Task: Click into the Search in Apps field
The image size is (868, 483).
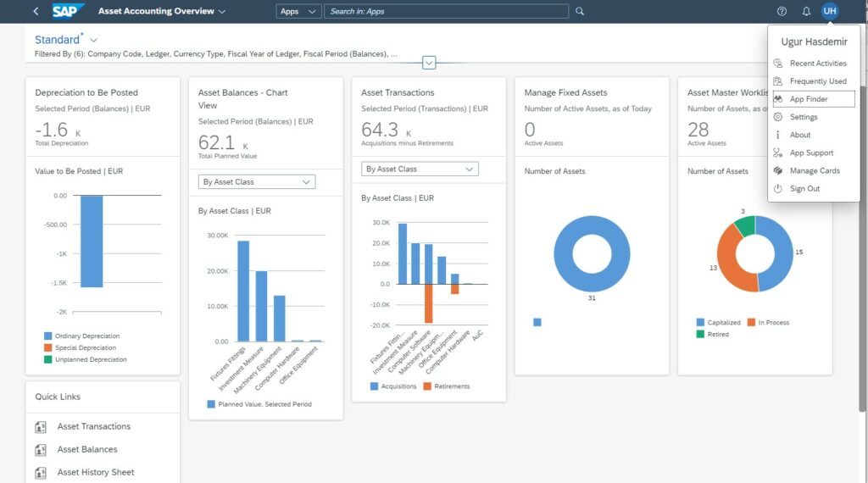Action: 446,12
